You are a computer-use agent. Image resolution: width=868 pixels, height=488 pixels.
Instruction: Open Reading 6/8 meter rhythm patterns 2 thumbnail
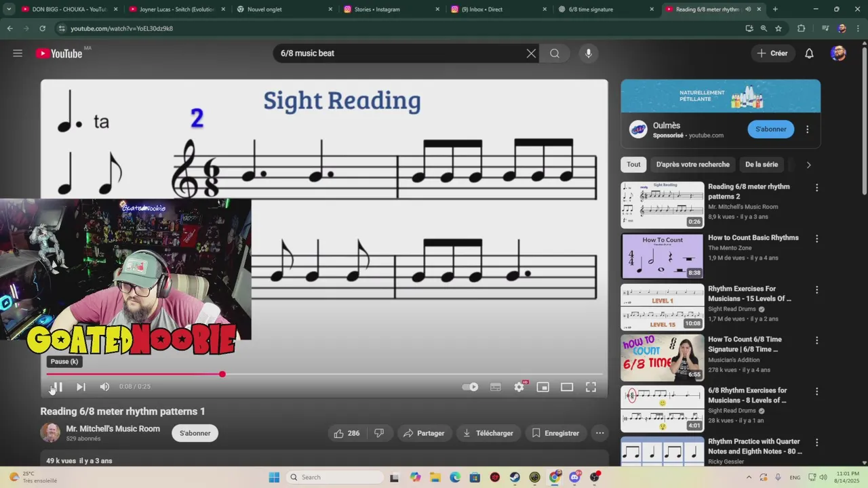663,205
